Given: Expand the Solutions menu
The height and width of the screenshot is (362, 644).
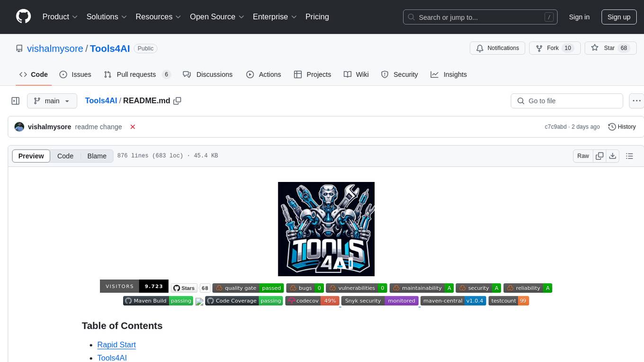Looking at the screenshot, I should tap(107, 17).
